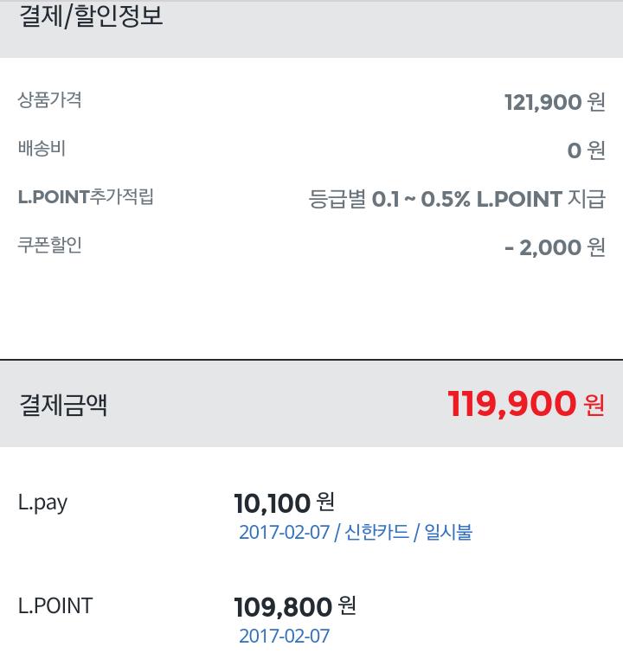Select the 배송비 label
Image resolution: width=623 pixels, height=672 pixels.
42,149
